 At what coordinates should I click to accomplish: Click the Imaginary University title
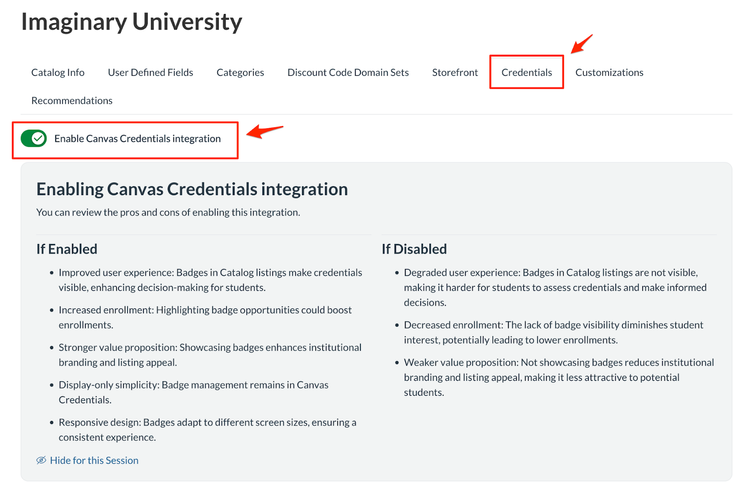tap(131, 21)
